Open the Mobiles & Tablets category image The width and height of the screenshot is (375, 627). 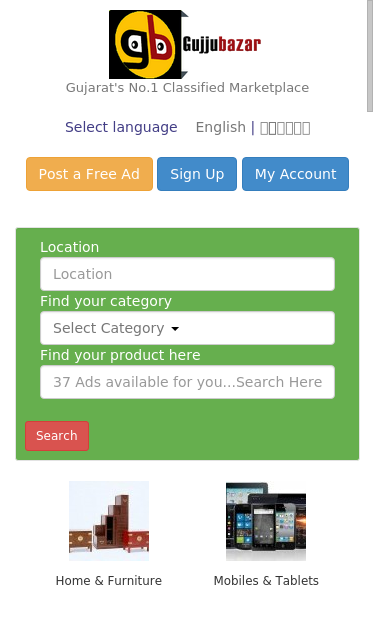(266, 521)
